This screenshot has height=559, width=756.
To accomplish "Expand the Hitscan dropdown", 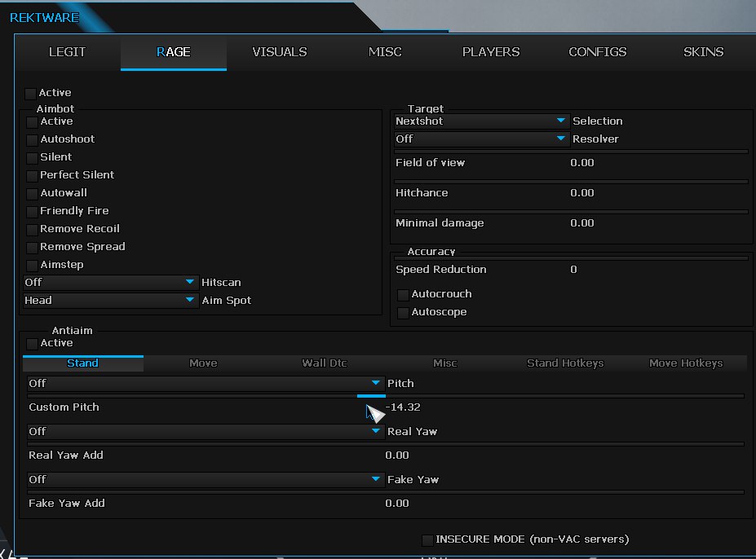I will click(x=110, y=283).
